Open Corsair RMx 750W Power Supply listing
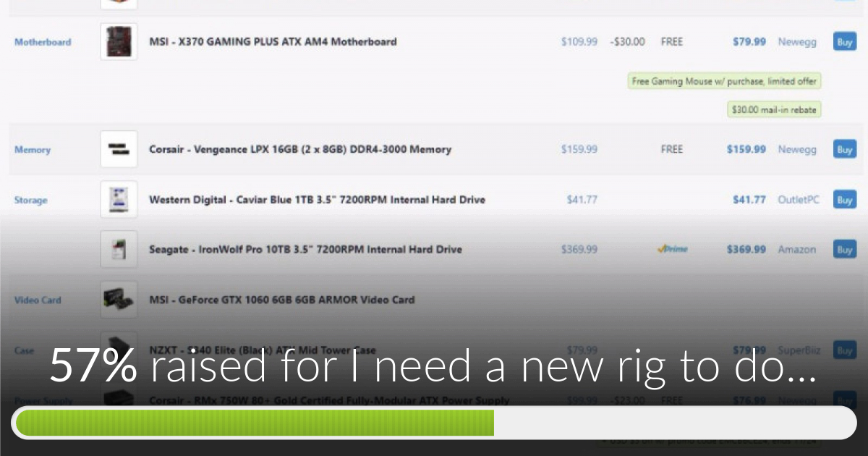This screenshot has width=868, height=456. pyautogui.click(x=329, y=400)
